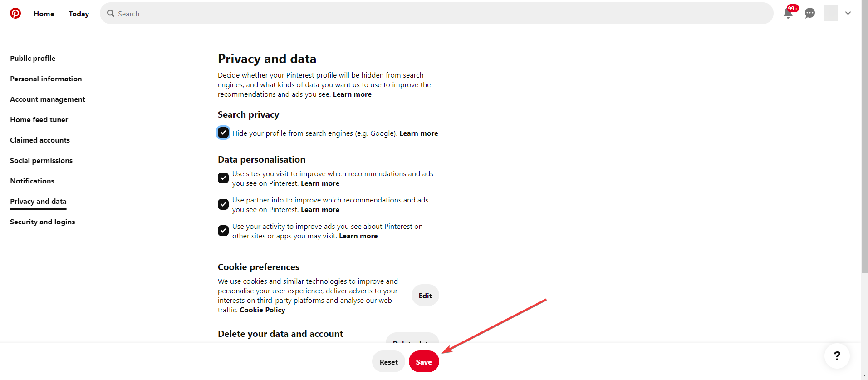This screenshot has width=868, height=380.
Task: Open Personal information settings
Action: 46,79
